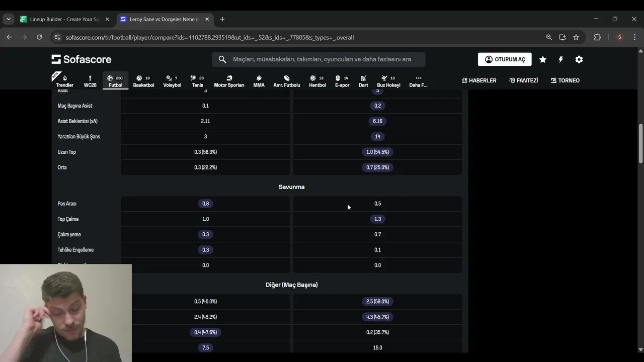Open MMA category
This screenshot has height=362, width=644.
click(259, 80)
